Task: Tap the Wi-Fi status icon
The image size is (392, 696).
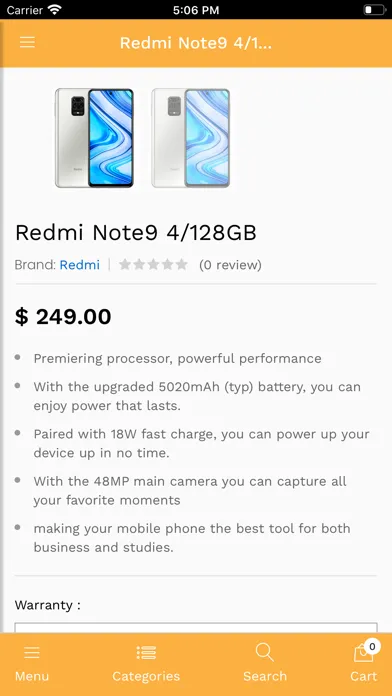Action: point(55,10)
